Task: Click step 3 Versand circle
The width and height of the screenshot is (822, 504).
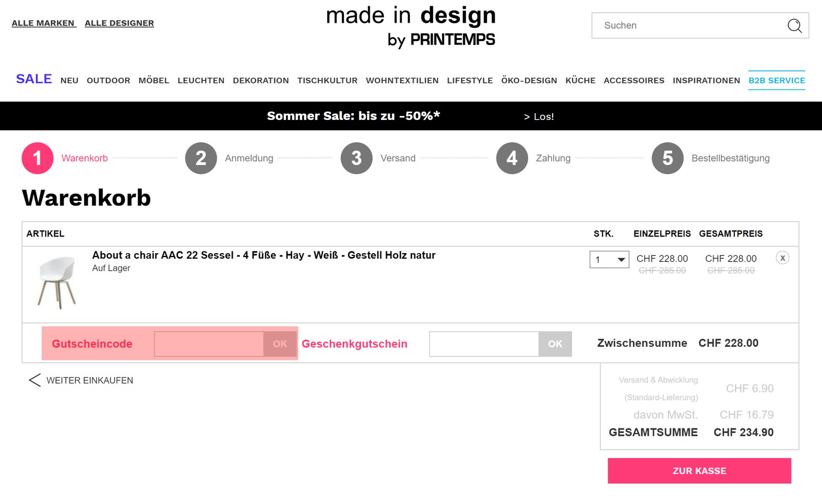Action: pos(357,158)
